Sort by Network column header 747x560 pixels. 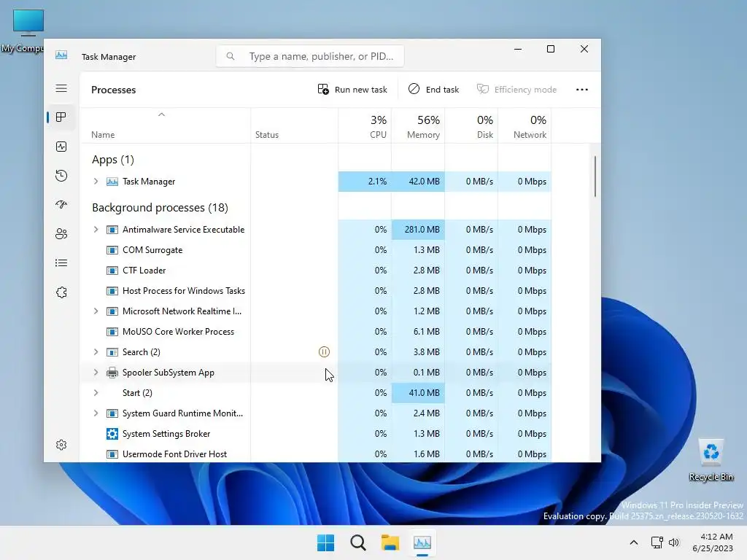[x=525, y=126]
